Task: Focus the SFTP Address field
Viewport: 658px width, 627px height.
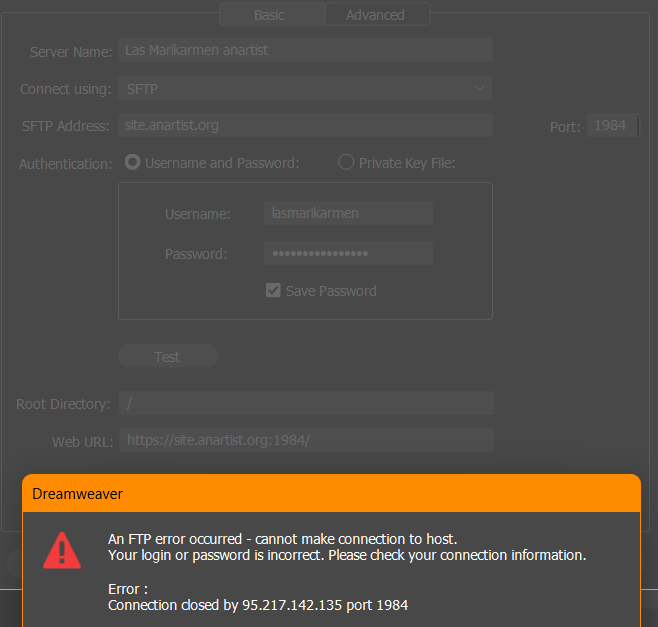Action: [305, 125]
